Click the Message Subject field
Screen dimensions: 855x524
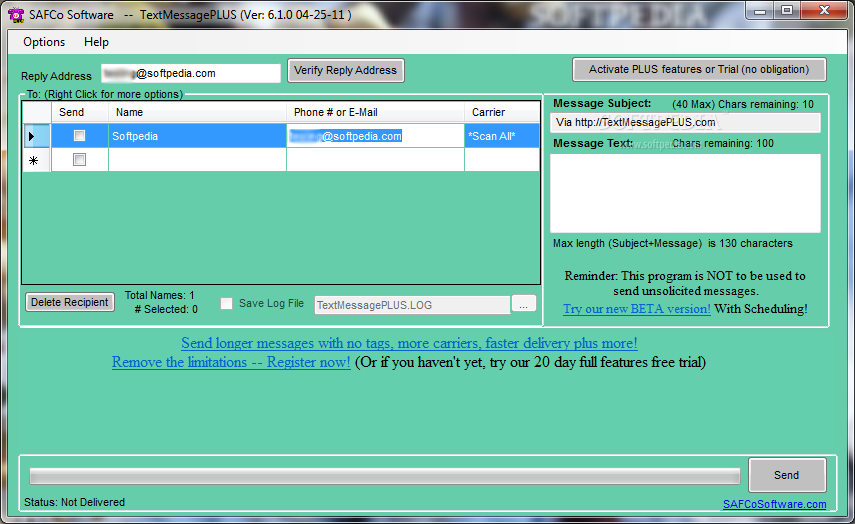tap(685, 122)
